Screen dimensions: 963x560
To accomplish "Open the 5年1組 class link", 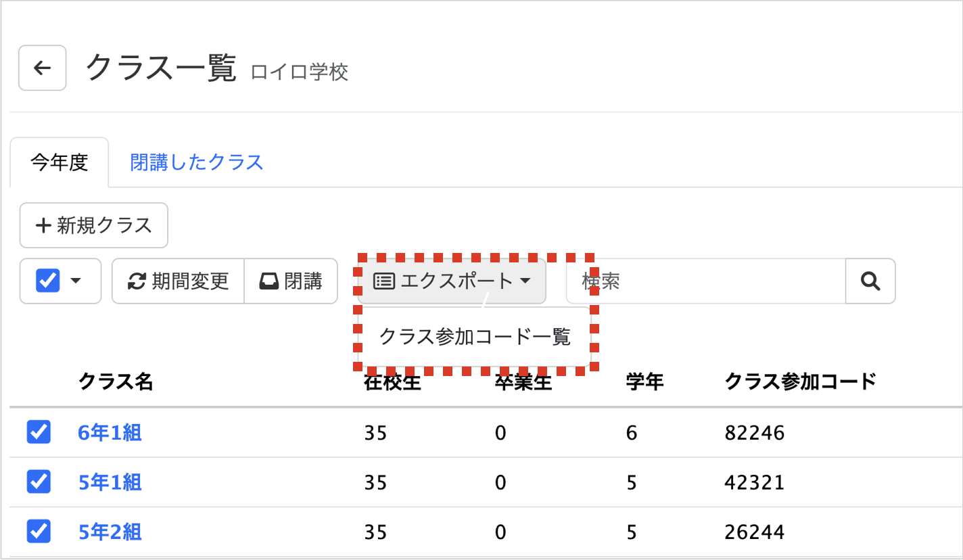I will coord(110,482).
